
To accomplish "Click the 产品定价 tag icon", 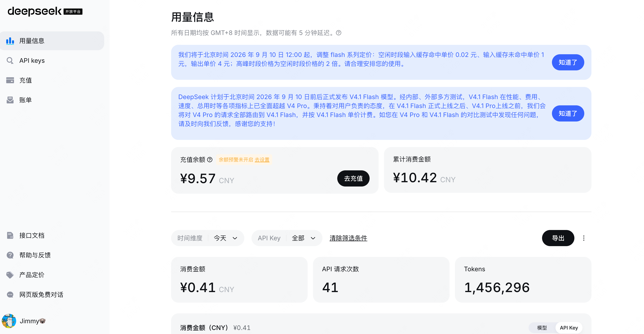I will click(x=10, y=275).
